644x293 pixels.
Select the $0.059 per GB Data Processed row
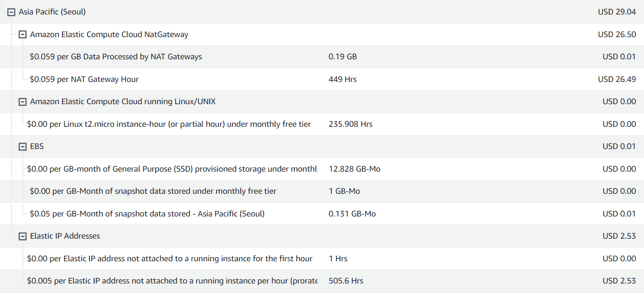322,57
